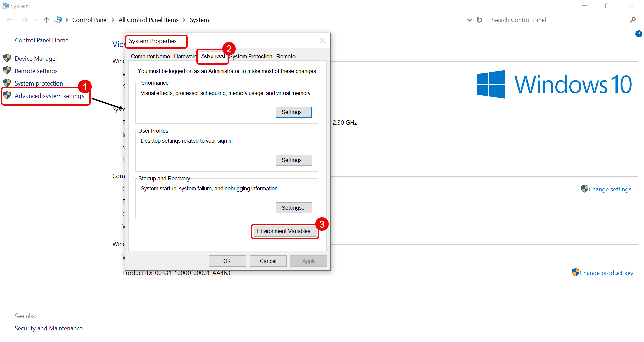This screenshot has width=644, height=342.
Task: Open Startup and Recovery Settings
Action: pos(293,208)
